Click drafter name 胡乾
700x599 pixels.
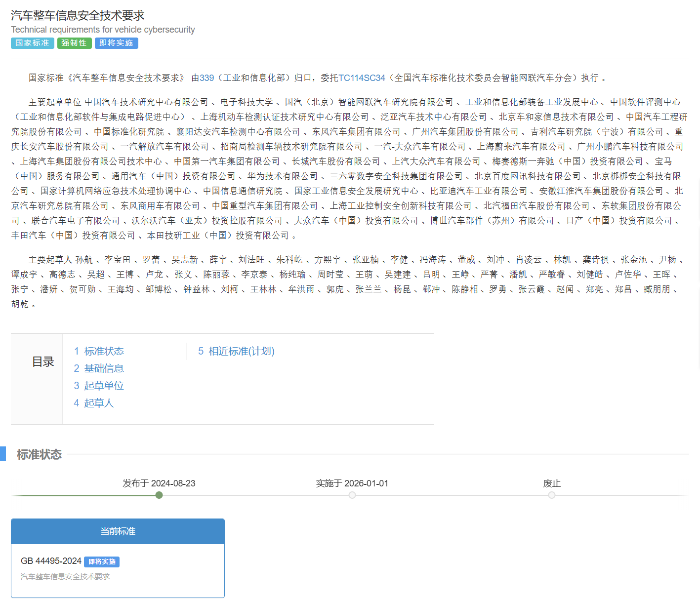click(x=20, y=304)
